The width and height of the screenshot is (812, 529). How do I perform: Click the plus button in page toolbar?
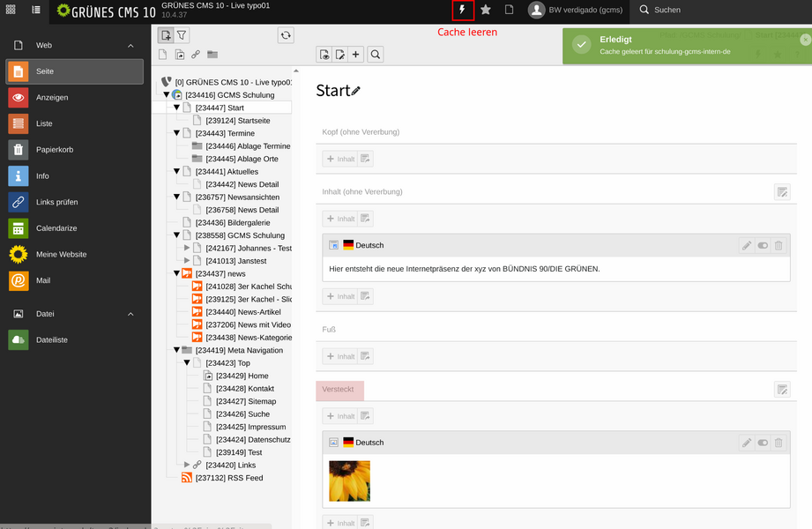coord(356,55)
